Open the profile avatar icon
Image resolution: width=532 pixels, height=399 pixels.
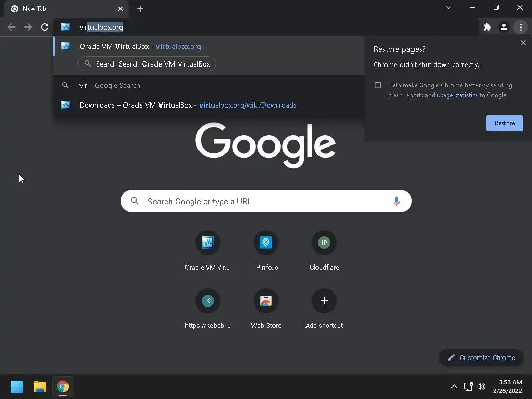504,27
